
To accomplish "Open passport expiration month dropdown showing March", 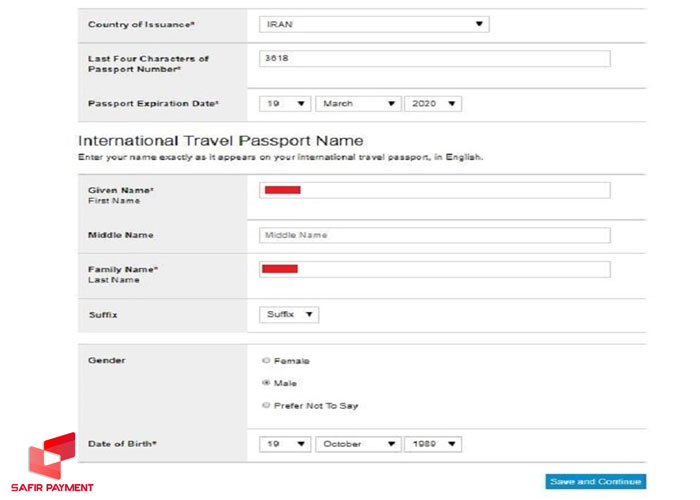I will coord(357,103).
